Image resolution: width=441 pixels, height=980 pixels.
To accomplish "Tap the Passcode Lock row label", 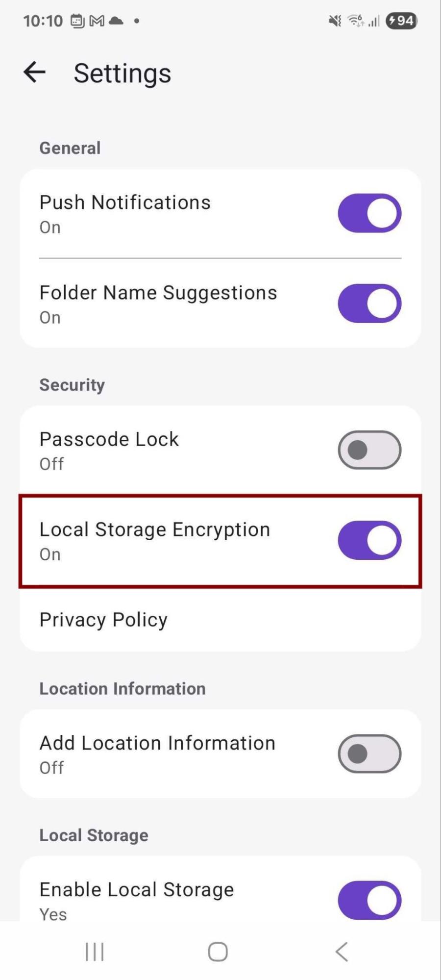I will 109,440.
